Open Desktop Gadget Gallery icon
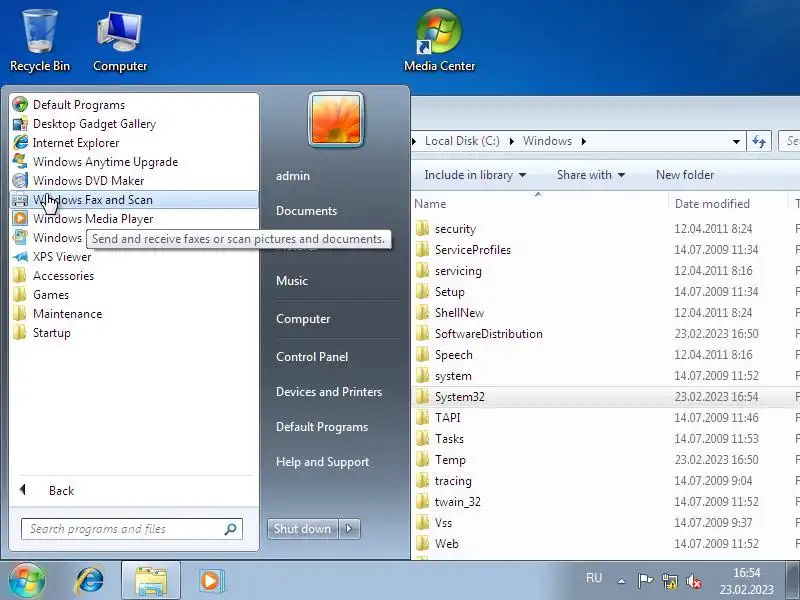 (x=20, y=123)
